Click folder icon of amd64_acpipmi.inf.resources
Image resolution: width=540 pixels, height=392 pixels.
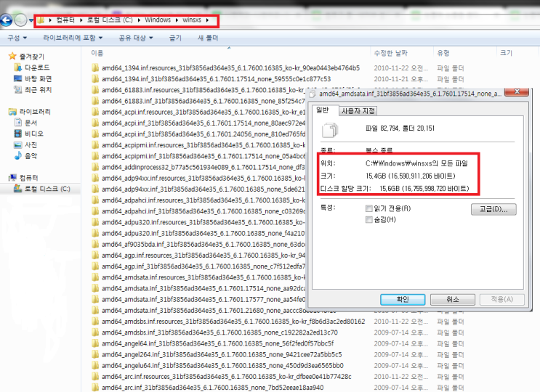(95, 144)
